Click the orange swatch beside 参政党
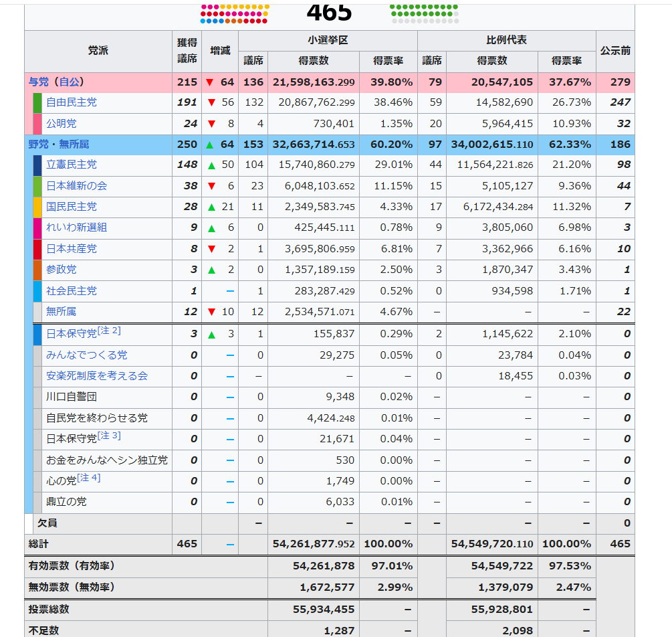 pos(37,270)
